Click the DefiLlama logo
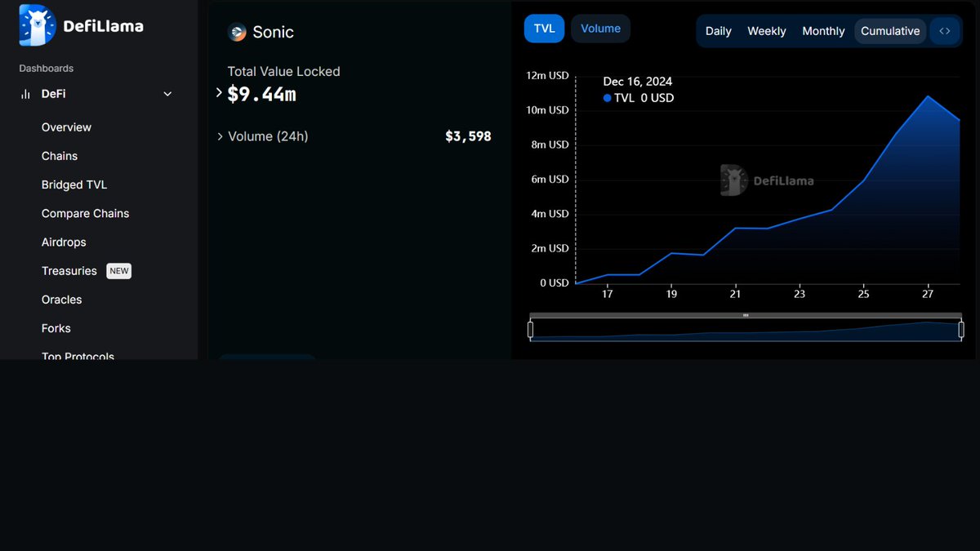 [81, 25]
